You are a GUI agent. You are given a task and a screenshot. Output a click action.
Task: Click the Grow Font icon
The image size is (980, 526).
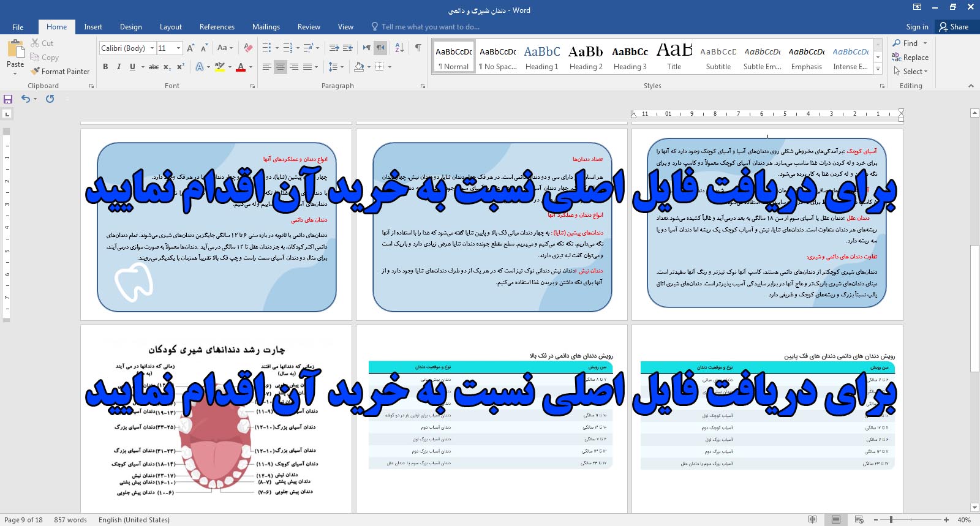coord(190,48)
